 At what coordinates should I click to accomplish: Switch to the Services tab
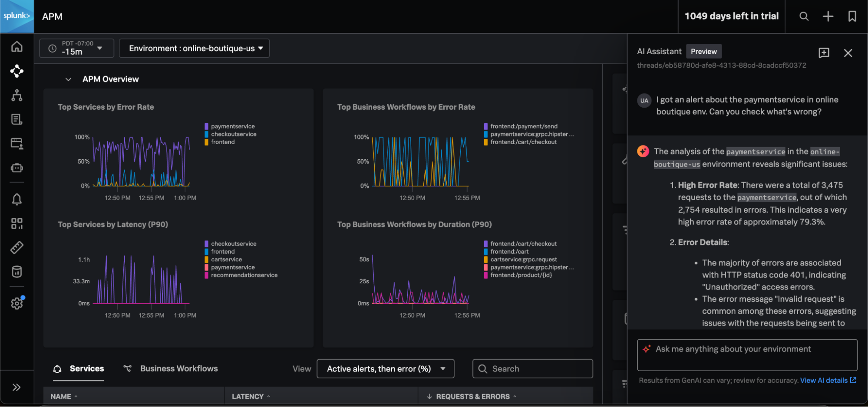[79, 369]
